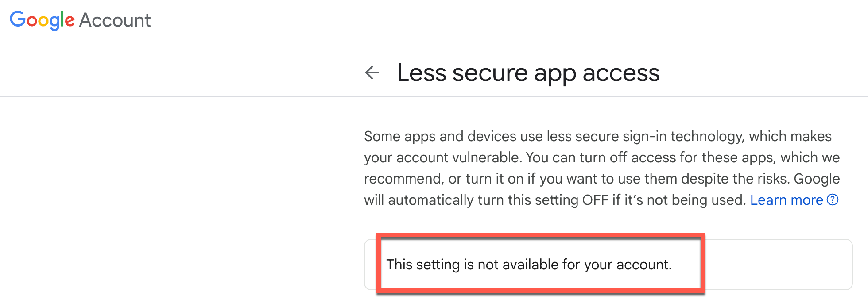Click the red first o in Google logo

(32, 21)
